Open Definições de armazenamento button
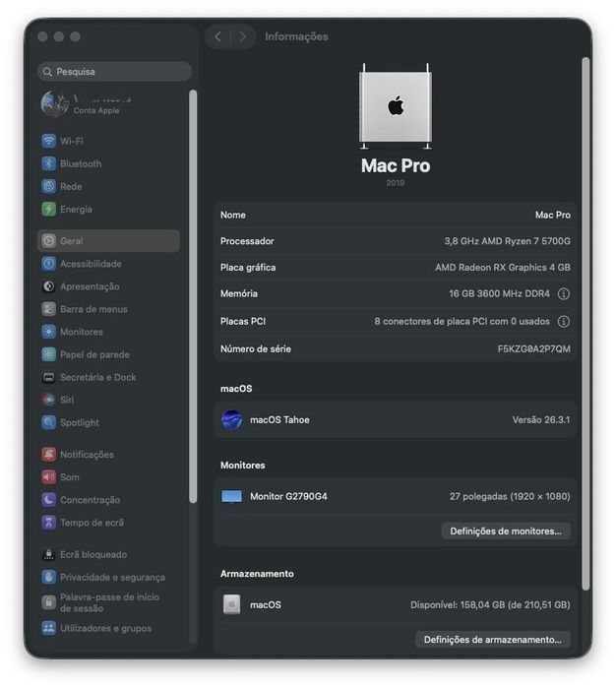This screenshot has height=688, width=616. [493, 640]
